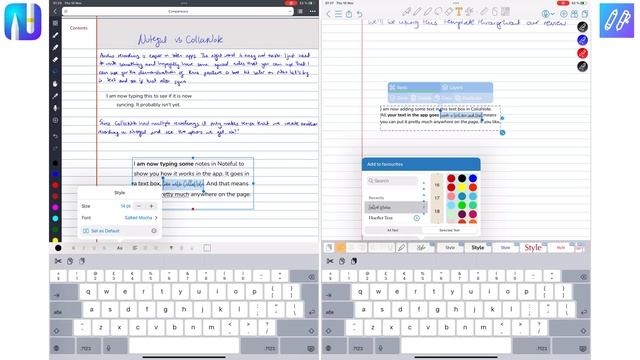
Task: Toggle left text alignment in Noteful toolbar
Action: coord(135,248)
